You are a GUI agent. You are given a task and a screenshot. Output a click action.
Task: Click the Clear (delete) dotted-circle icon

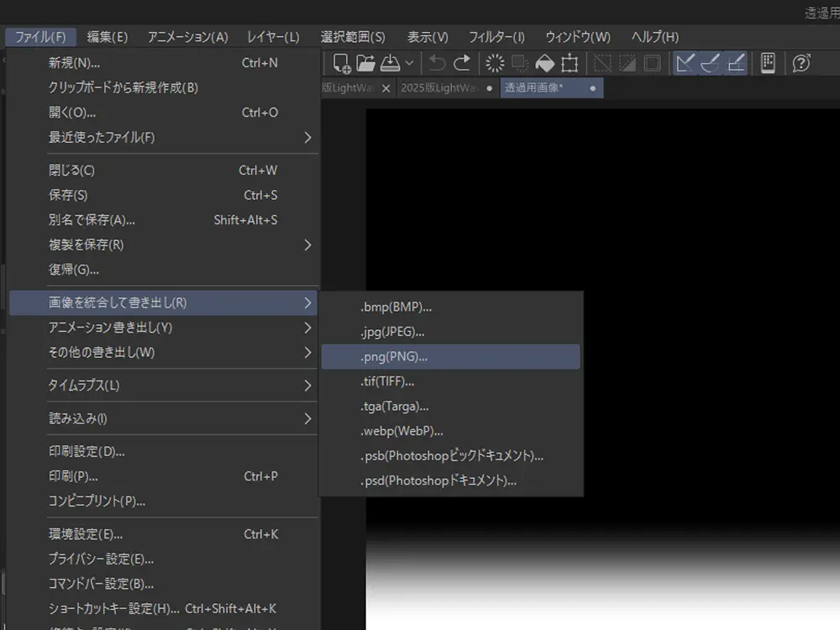tap(496, 63)
